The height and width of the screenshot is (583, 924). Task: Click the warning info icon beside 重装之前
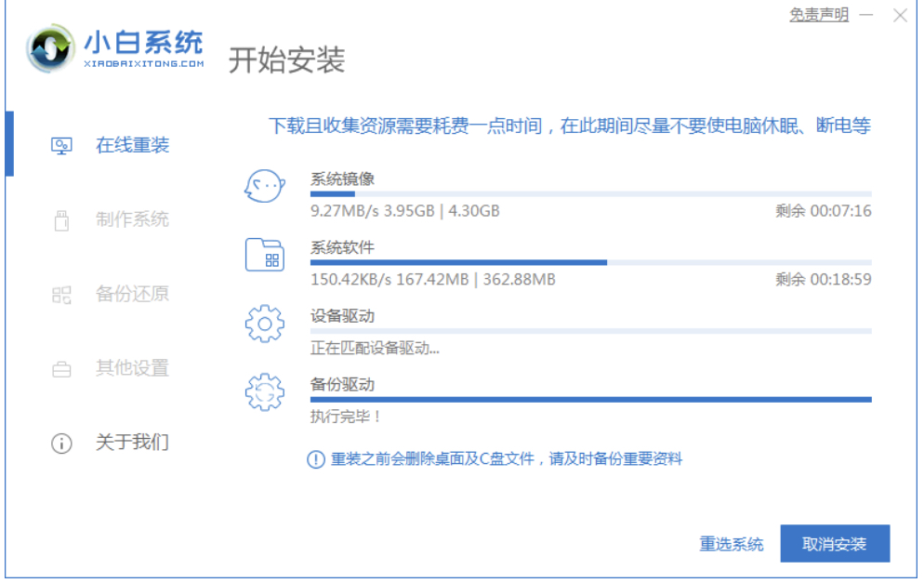pos(316,459)
